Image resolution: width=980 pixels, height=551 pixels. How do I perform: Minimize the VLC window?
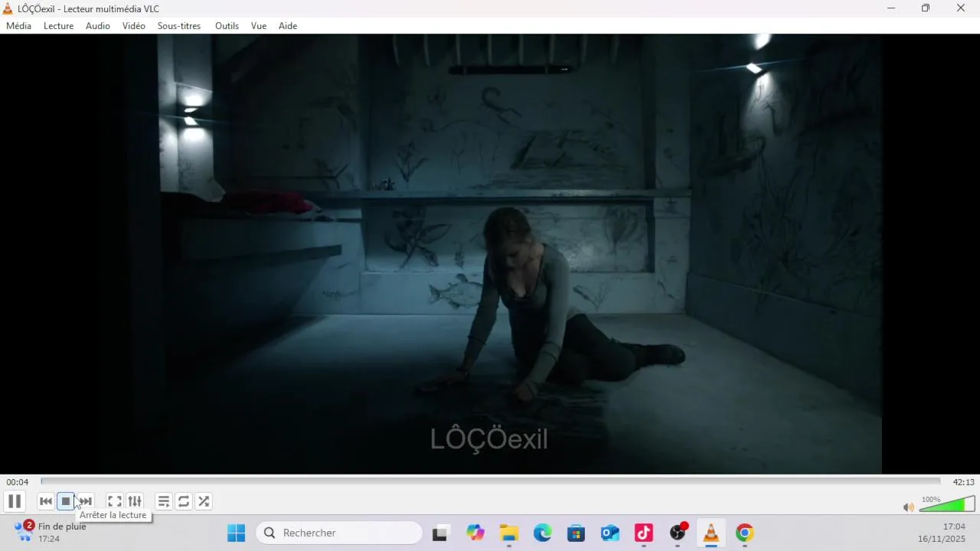pyautogui.click(x=891, y=8)
